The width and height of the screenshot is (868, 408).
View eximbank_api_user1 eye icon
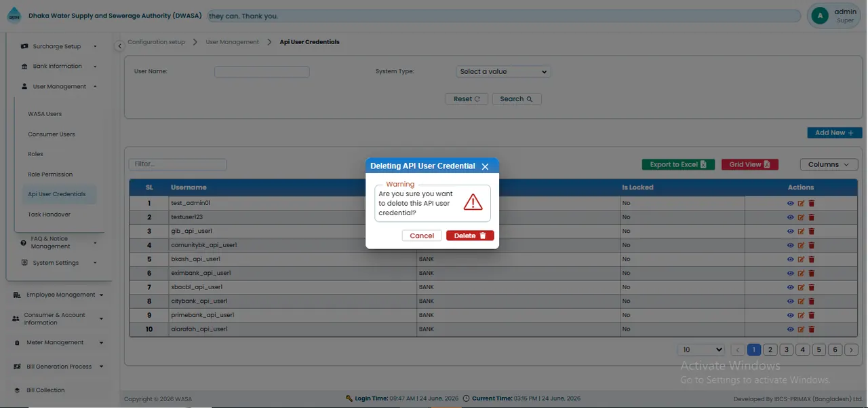click(x=790, y=273)
